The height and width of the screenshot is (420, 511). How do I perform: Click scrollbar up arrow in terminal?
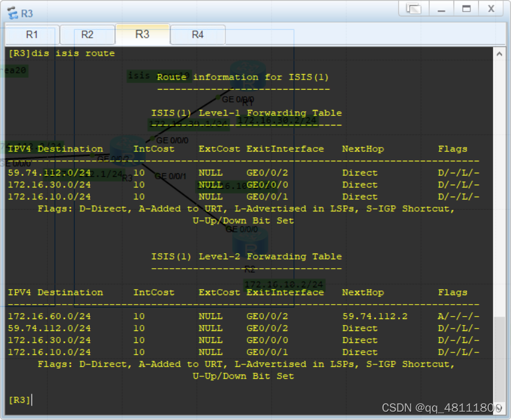500,53
